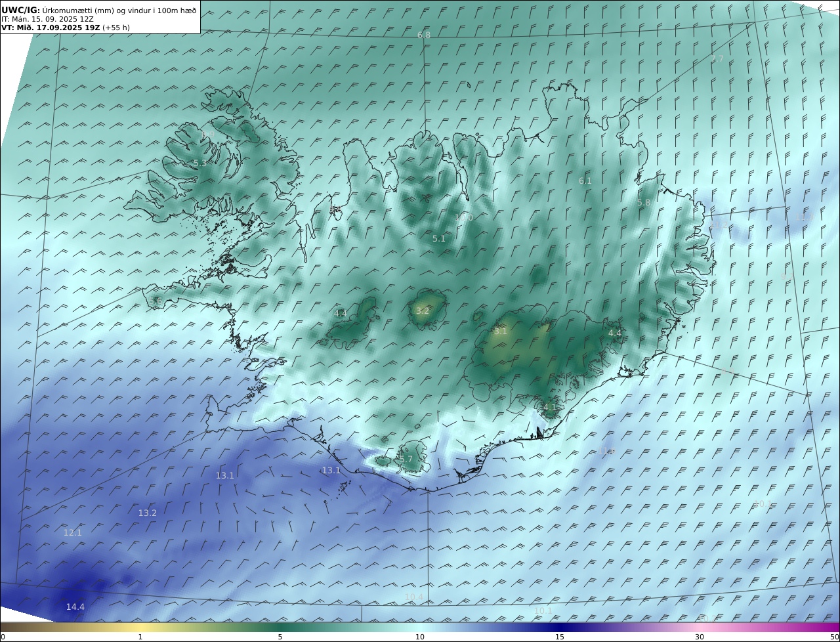Select the 4.1 value near the south coast

549,408
